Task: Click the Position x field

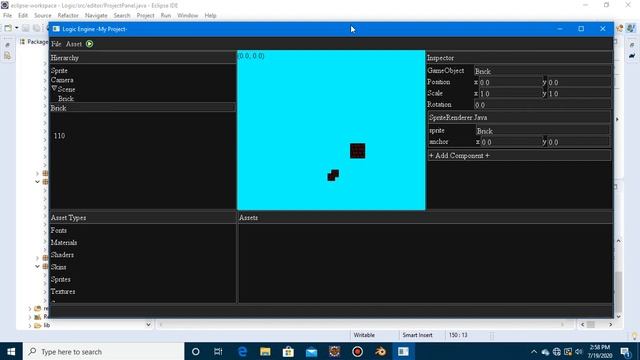Action: click(510, 82)
